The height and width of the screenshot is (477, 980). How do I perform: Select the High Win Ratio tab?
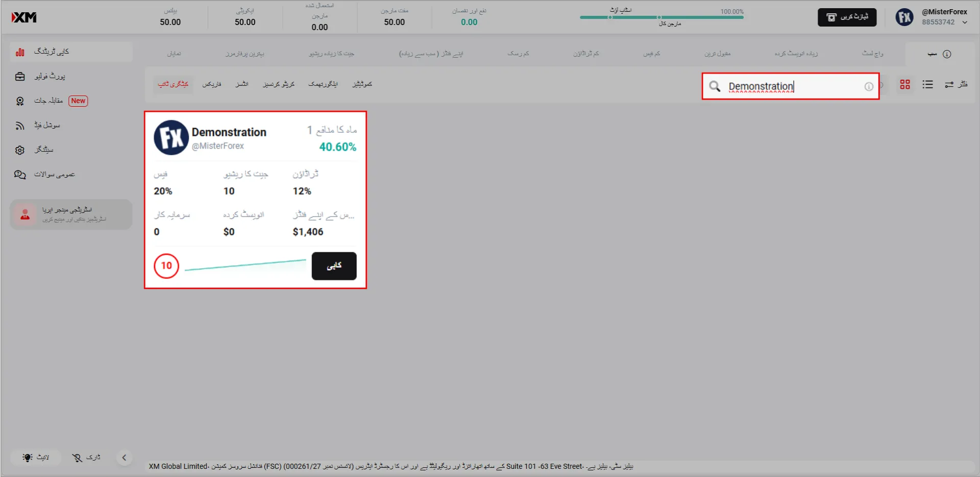click(331, 54)
